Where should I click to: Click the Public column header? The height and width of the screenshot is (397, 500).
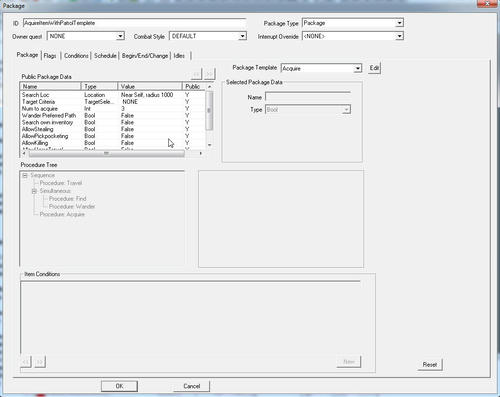pyautogui.click(x=194, y=86)
